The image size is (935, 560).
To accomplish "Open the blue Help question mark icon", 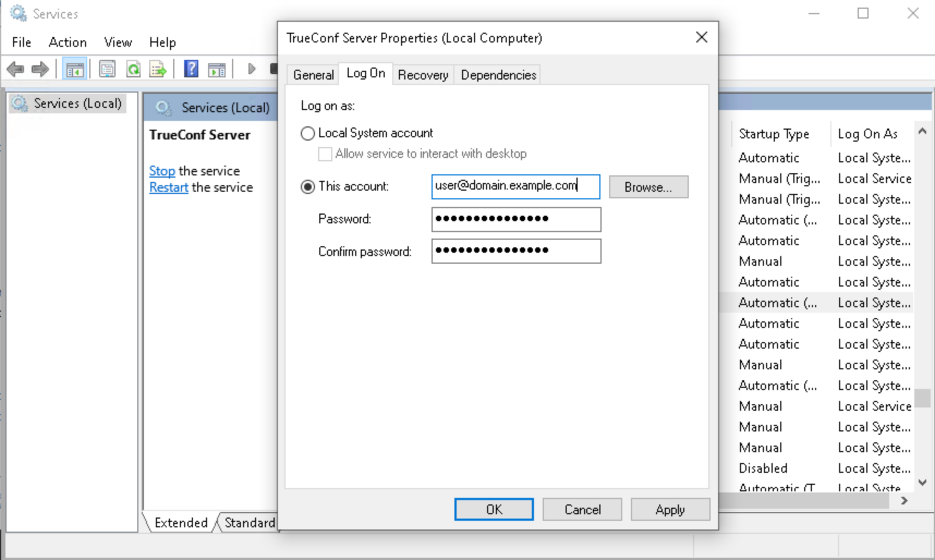I will pos(191,69).
